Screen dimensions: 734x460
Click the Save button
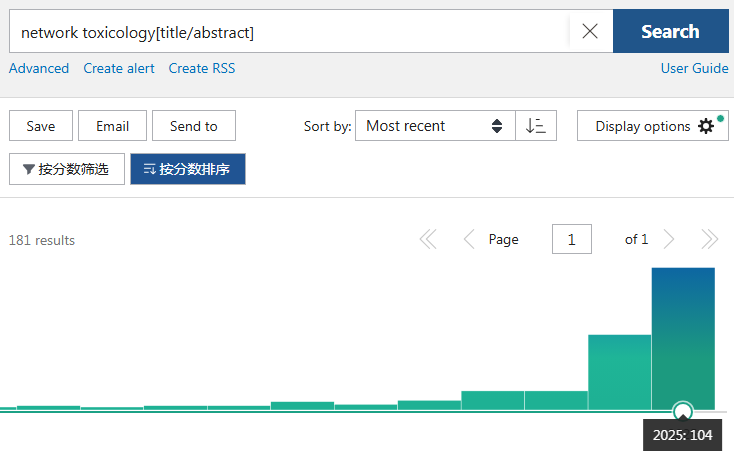pyautogui.click(x=41, y=126)
